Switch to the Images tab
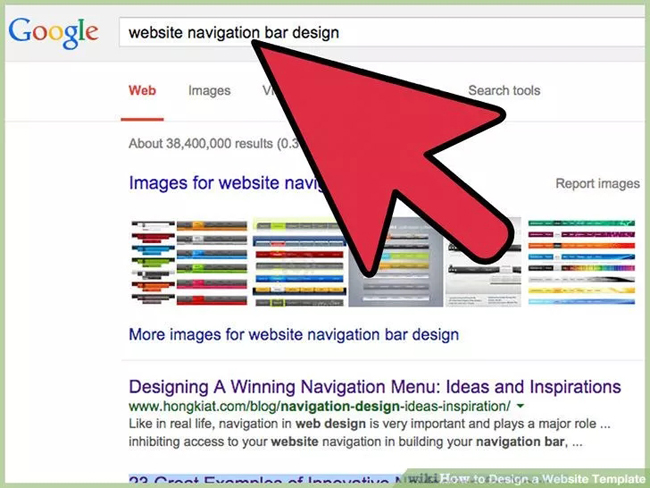The image size is (650, 488). tap(209, 90)
